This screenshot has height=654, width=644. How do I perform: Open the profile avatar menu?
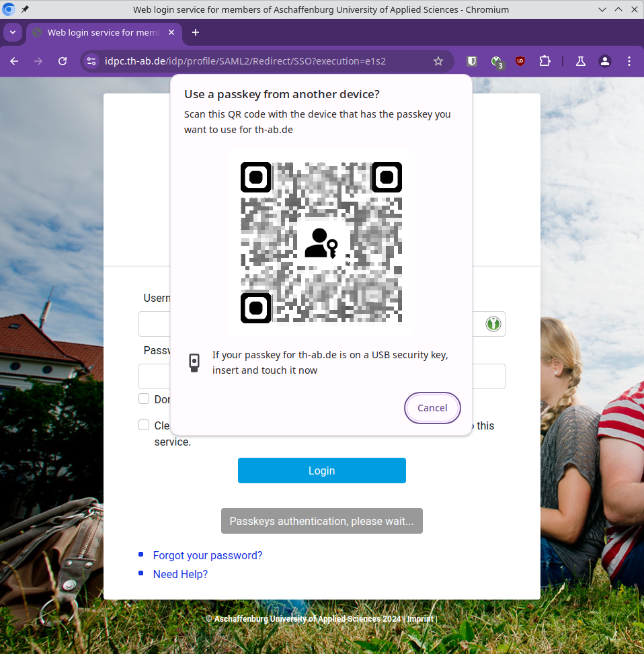pos(605,61)
